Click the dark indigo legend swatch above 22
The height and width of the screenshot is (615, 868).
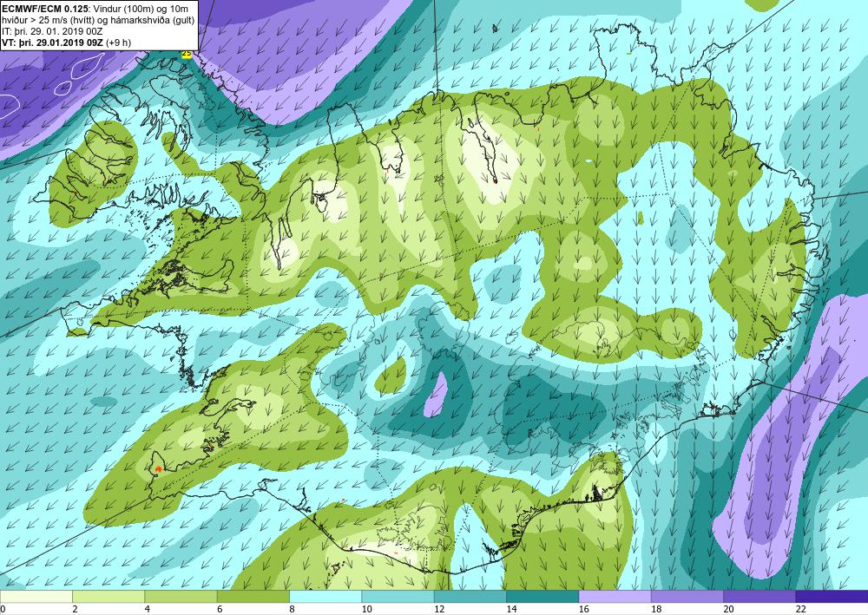click(832, 597)
